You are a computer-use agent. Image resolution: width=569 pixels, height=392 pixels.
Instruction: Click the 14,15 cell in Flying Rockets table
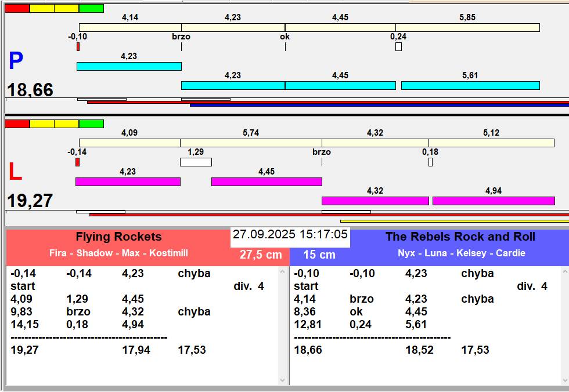[x=24, y=324]
